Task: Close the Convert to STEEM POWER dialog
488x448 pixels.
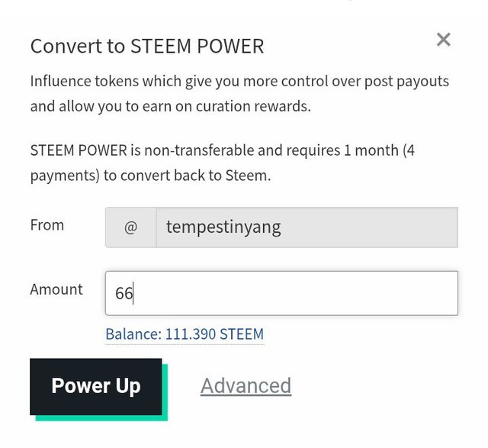Action: (444, 40)
